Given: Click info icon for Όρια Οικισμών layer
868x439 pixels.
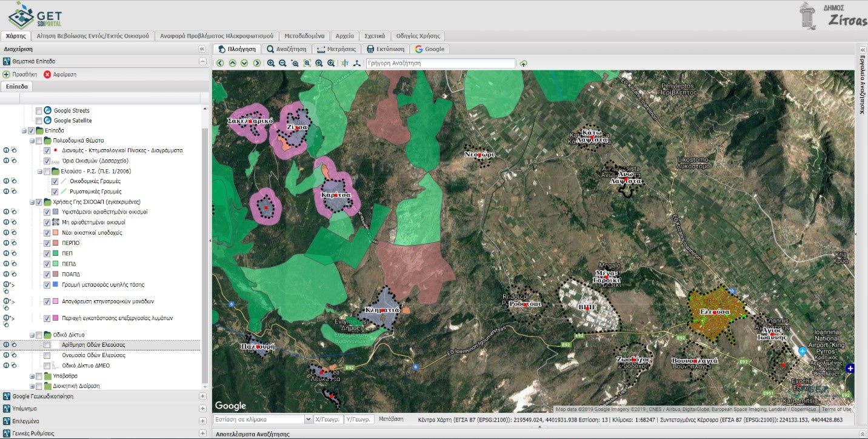Looking at the screenshot, I should click(6, 161).
